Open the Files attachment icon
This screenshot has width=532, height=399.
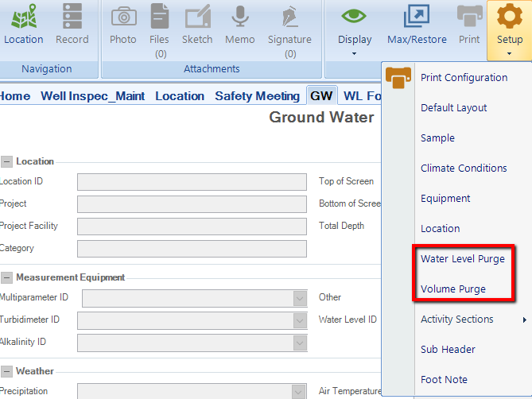point(160,16)
